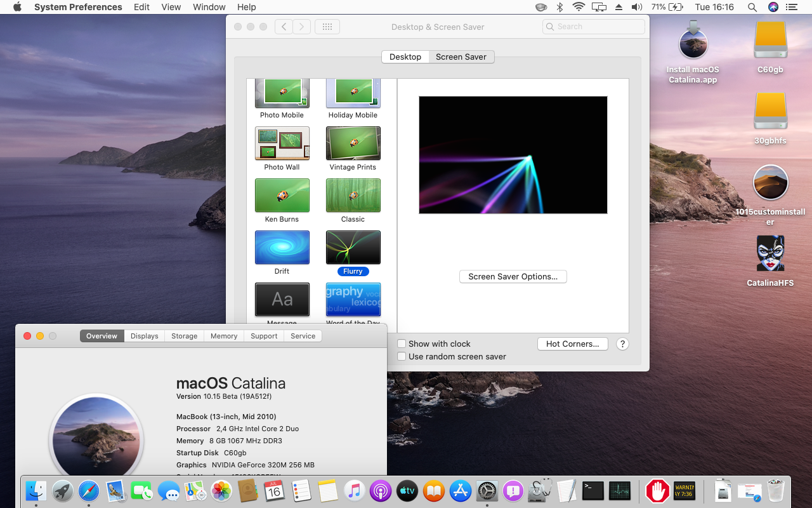Enable Show with clock checkbox
The image size is (812, 508).
(402, 344)
